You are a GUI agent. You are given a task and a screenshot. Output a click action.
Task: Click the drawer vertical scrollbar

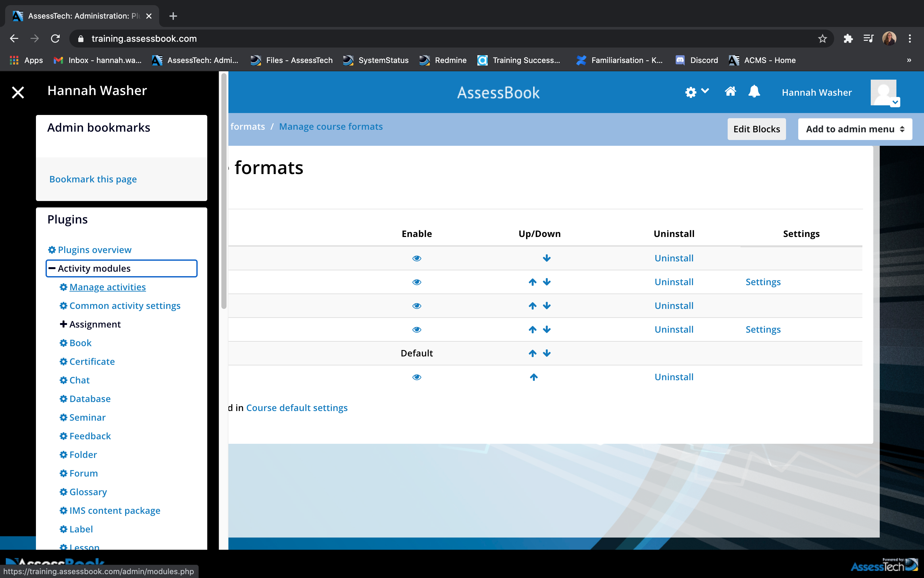click(x=224, y=191)
